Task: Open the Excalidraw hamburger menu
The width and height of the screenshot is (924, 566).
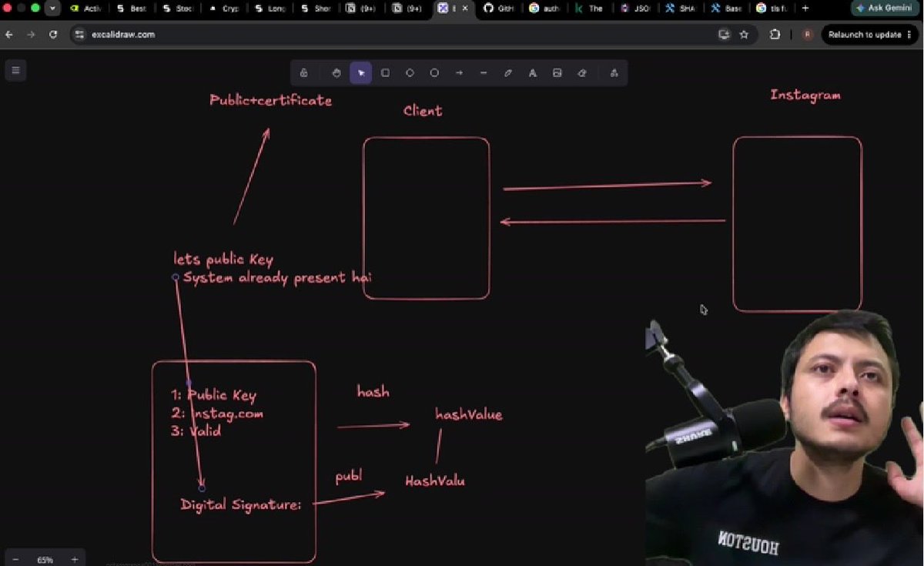Action: tap(15, 71)
